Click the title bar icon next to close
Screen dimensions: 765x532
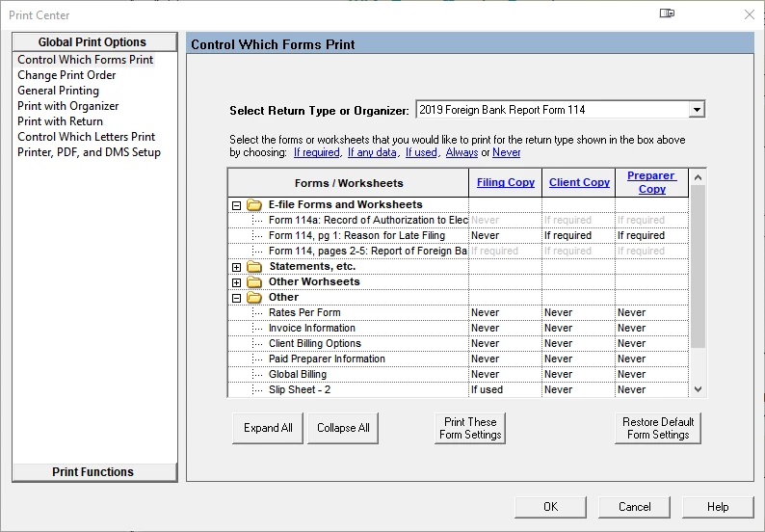pyautogui.click(x=667, y=13)
